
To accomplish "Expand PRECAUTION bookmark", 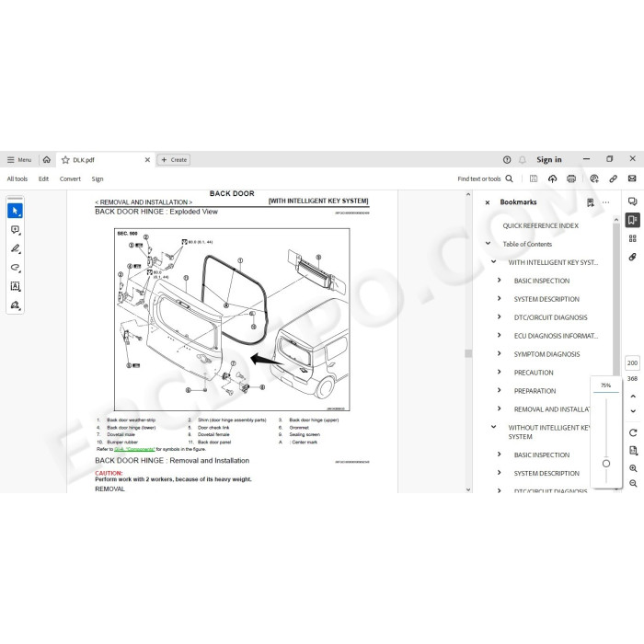I will 499,372.
